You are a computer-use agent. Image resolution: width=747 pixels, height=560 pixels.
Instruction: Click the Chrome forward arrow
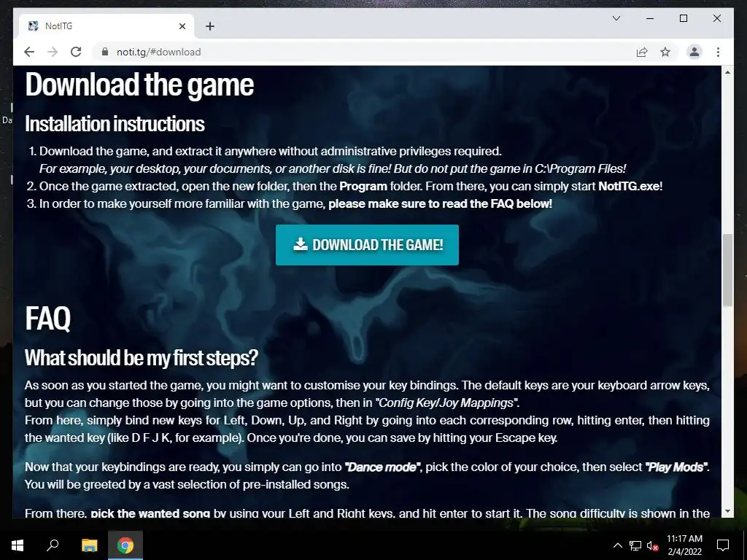(x=53, y=52)
